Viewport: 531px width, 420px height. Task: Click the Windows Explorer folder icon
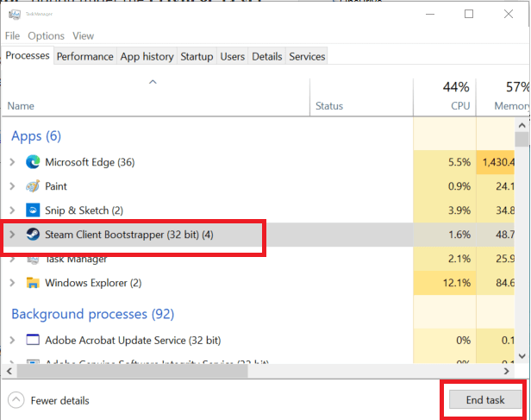click(33, 283)
